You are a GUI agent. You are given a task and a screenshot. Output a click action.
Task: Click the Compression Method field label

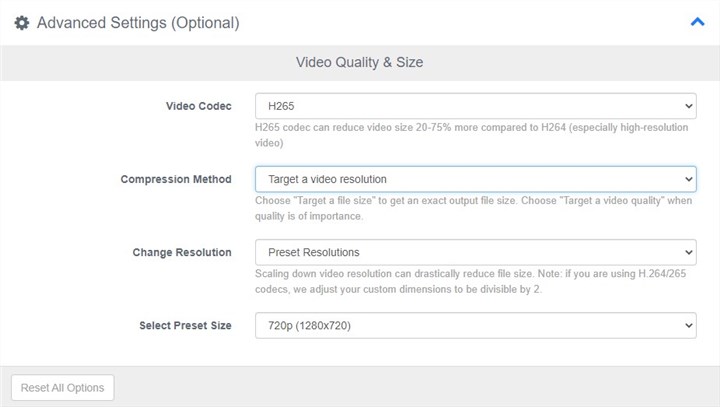(x=176, y=179)
